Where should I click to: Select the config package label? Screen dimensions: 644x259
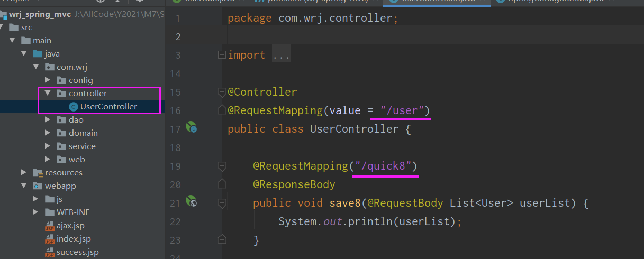[80, 80]
